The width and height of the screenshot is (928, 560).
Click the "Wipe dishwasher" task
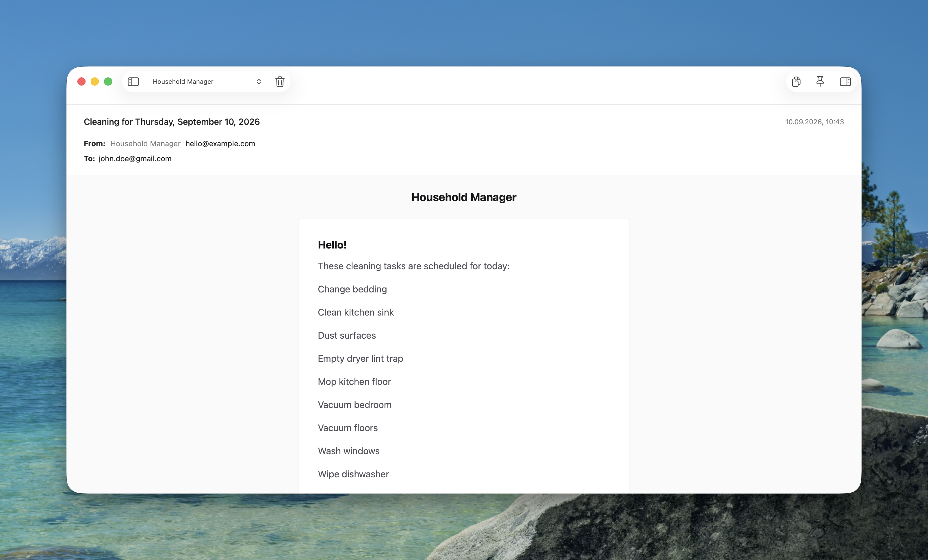click(353, 474)
